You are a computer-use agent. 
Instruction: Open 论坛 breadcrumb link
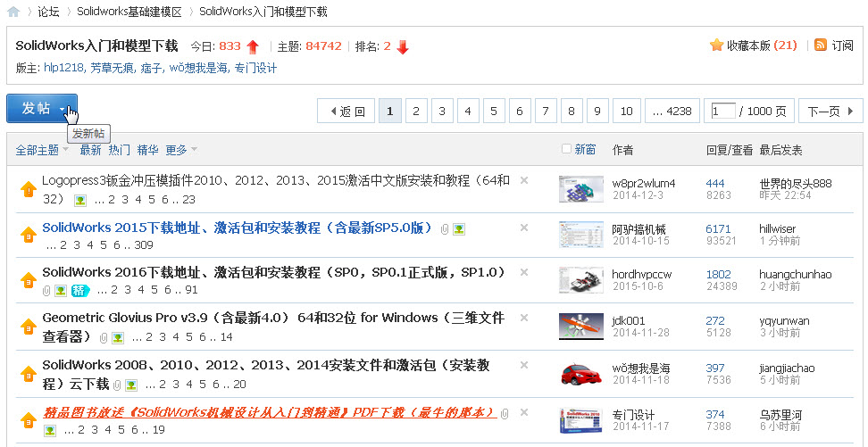pos(49,12)
